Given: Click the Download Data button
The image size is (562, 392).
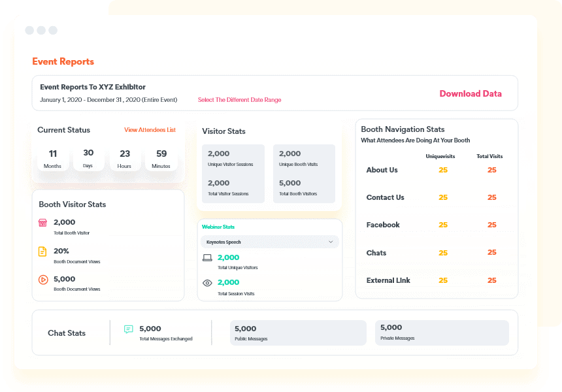Looking at the screenshot, I should (471, 93).
